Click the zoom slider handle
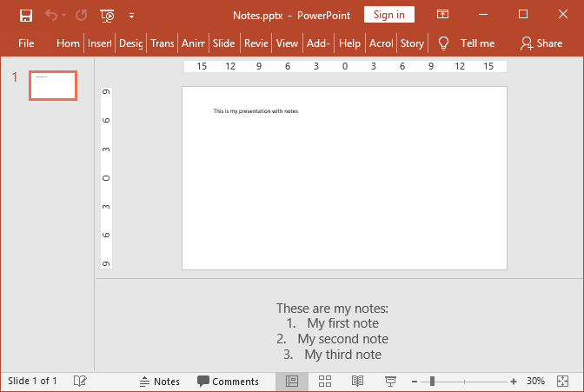The width and height of the screenshot is (584, 392). pyautogui.click(x=432, y=382)
